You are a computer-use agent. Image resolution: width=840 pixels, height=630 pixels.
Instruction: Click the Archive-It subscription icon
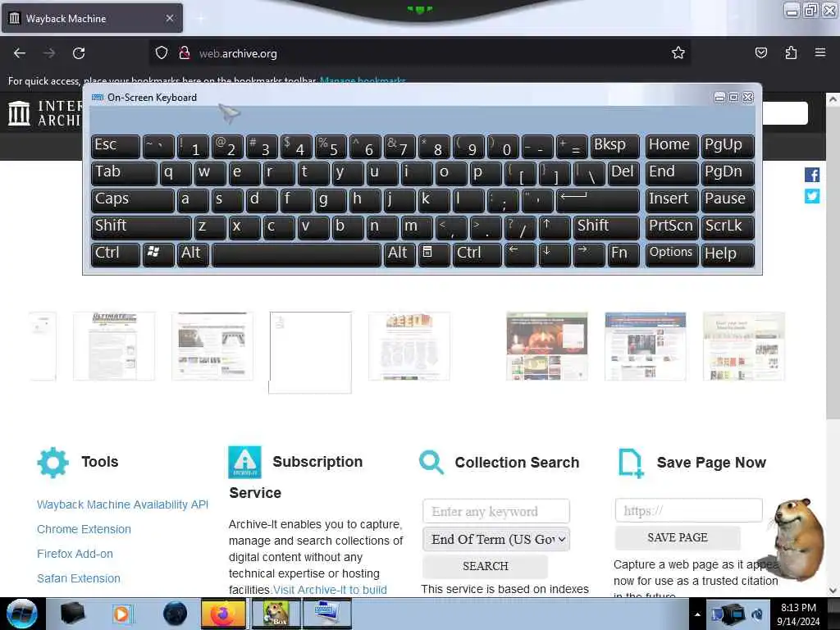point(244,462)
